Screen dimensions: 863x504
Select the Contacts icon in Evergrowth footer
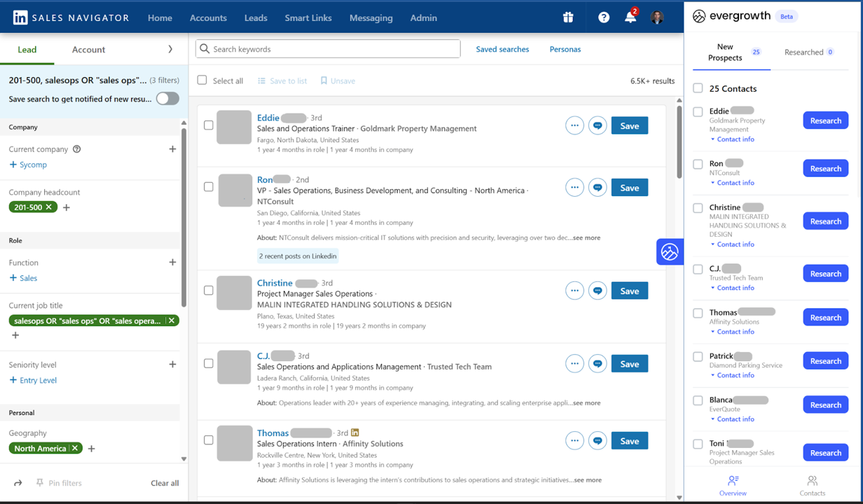click(x=811, y=484)
